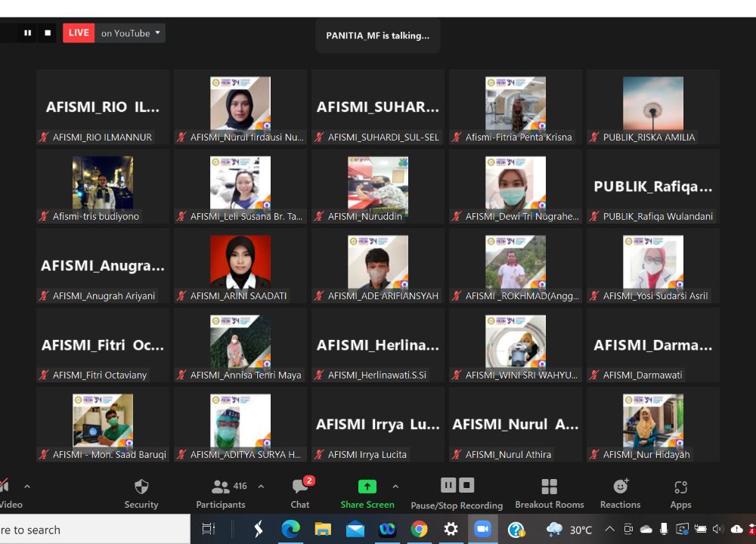
Task: Pause recording using top-left pause icon
Action: (x=28, y=32)
